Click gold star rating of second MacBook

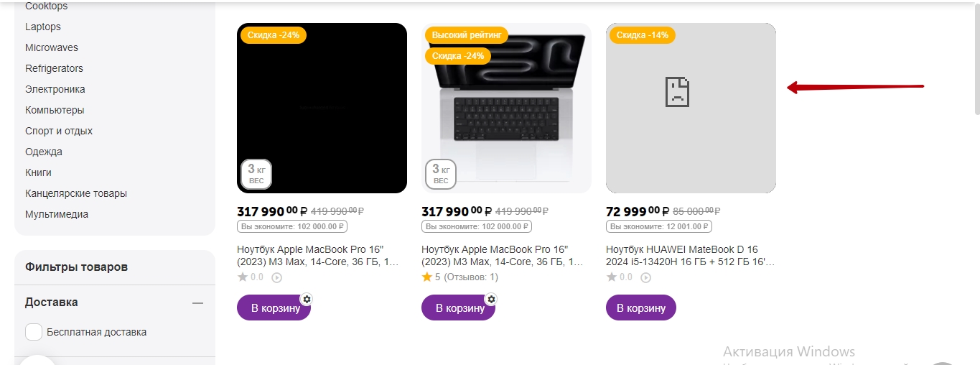coord(426,277)
